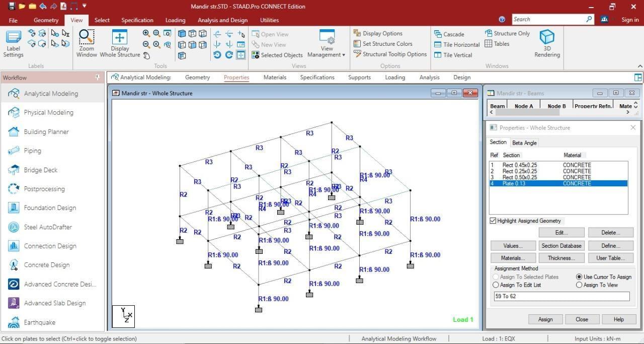Click left scroll arrow in Beams table
The image size is (644, 344).
[x=491, y=112]
